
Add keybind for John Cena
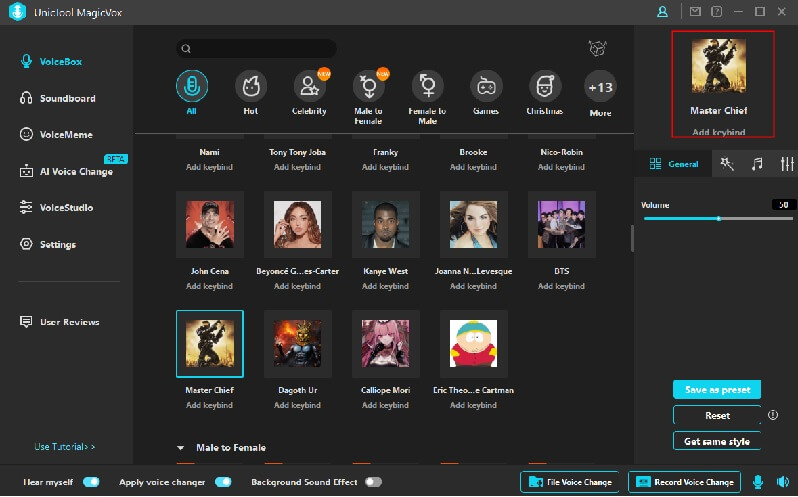click(x=210, y=286)
